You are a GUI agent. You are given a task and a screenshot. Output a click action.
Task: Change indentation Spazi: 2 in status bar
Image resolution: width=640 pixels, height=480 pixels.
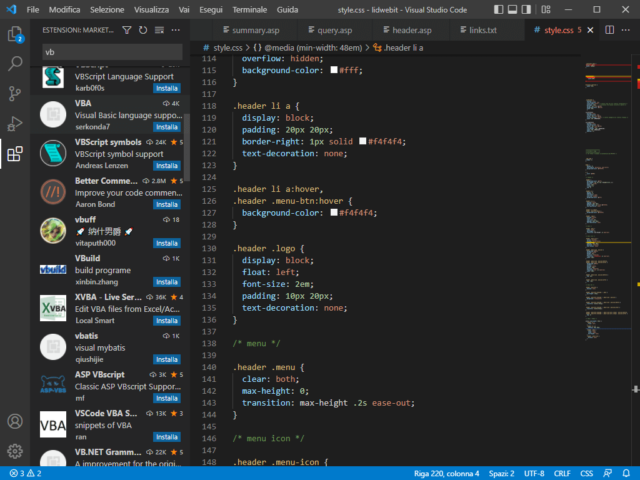[x=501, y=473]
